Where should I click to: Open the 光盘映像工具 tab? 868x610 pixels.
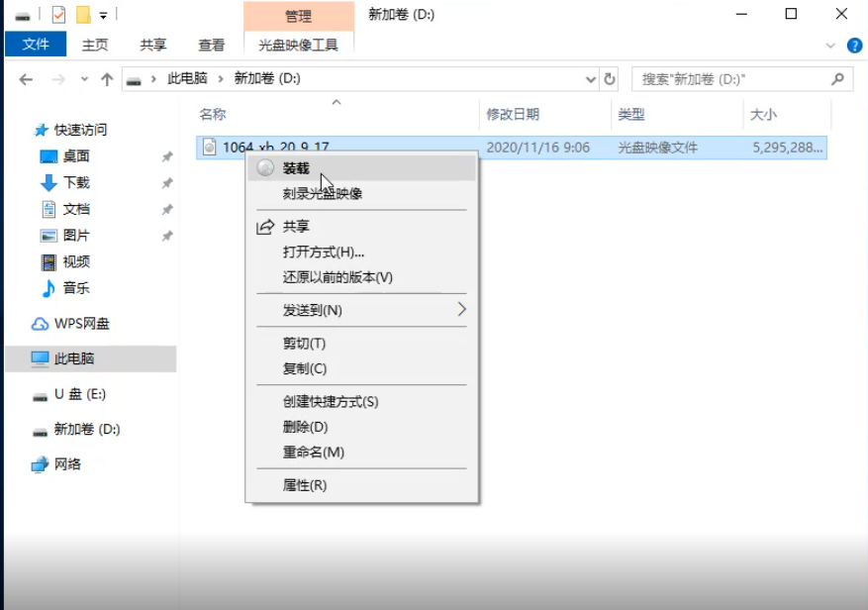pos(299,44)
